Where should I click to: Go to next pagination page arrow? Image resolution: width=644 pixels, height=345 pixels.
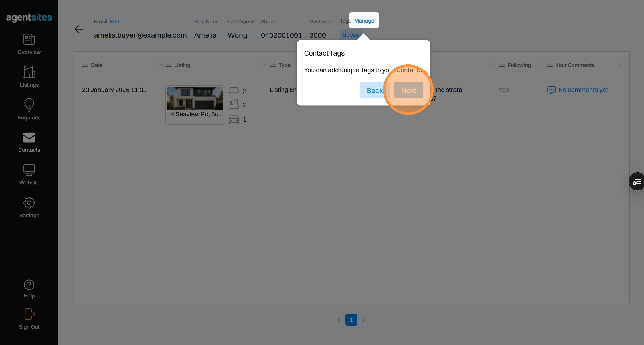click(364, 320)
